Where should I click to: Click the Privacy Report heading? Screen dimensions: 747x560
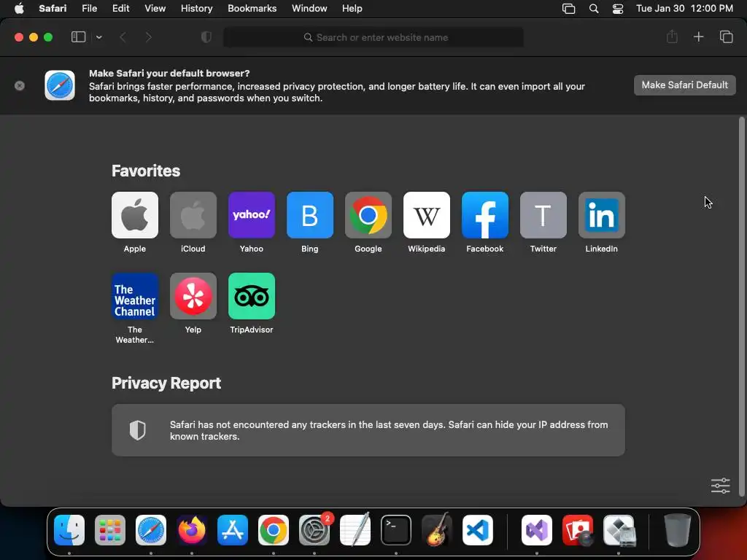point(166,383)
